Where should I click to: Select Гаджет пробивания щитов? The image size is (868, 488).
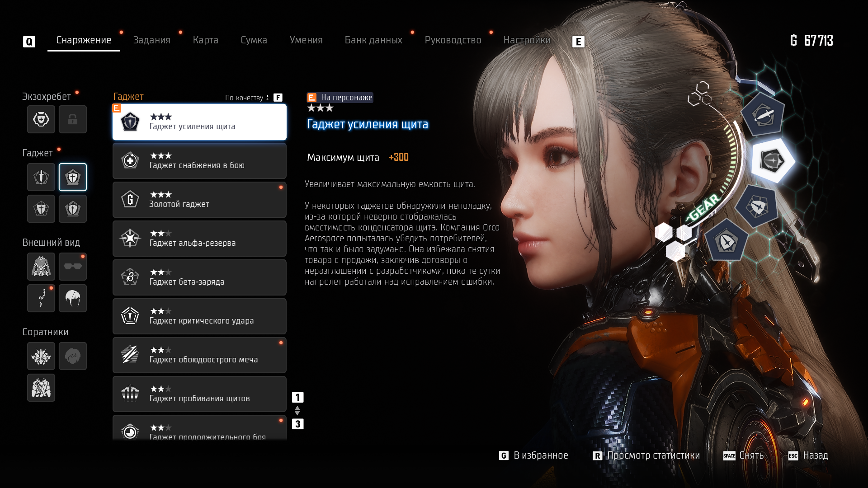tap(199, 394)
